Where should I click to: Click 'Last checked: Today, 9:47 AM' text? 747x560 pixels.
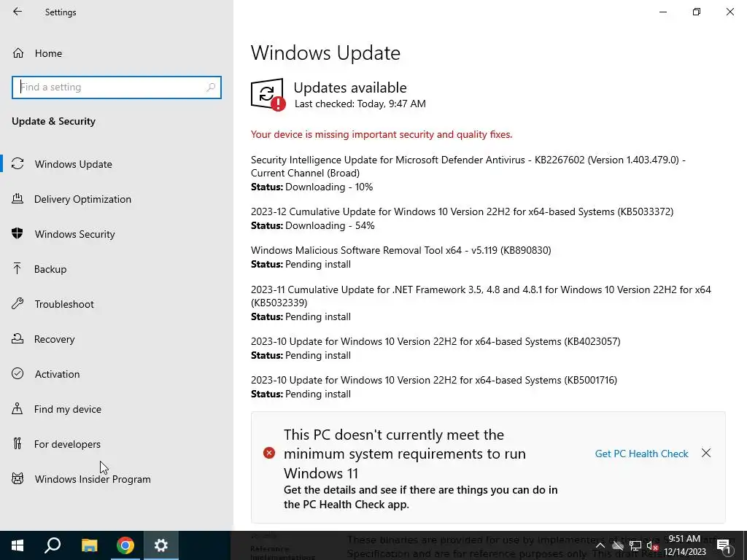click(x=360, y=104)
